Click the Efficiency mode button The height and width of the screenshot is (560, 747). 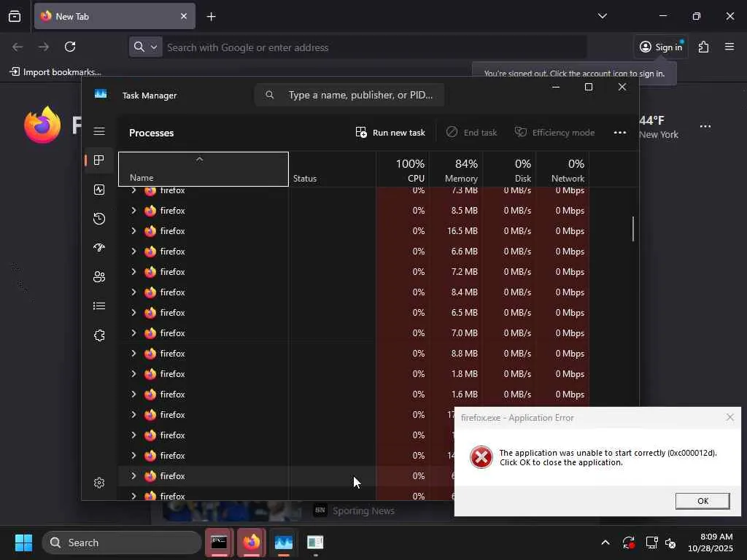pos(554,133)
